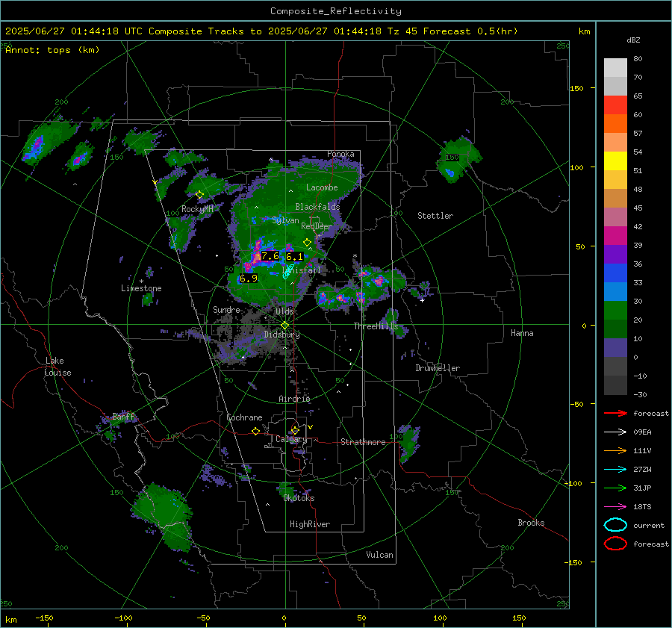Pick the bright green 20-30 dBZ swatch
The image size is (672, 628).
click(615, 311)
